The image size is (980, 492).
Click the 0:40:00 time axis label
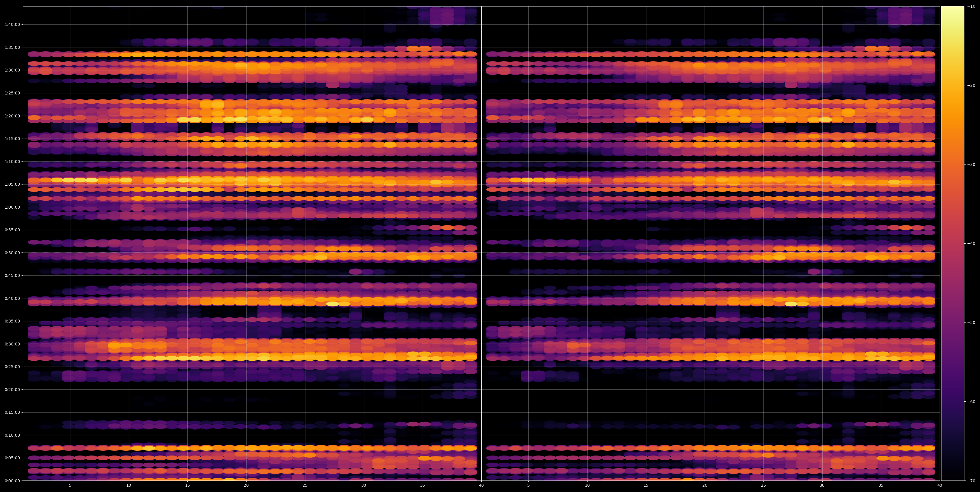coord(12,298)
